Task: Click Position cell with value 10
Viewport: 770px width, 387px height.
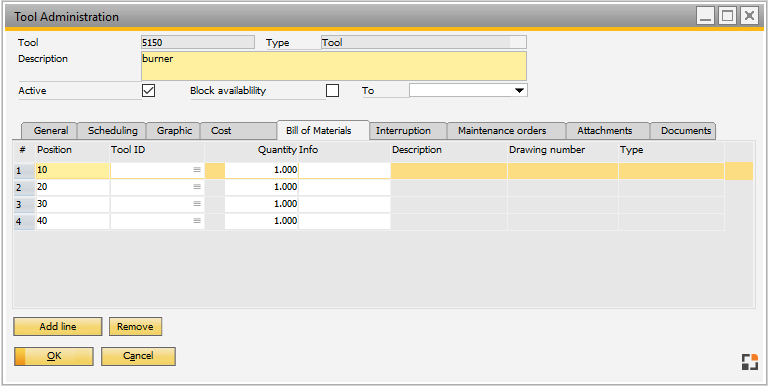Action: pyautogui.click(x=73, y=170)
